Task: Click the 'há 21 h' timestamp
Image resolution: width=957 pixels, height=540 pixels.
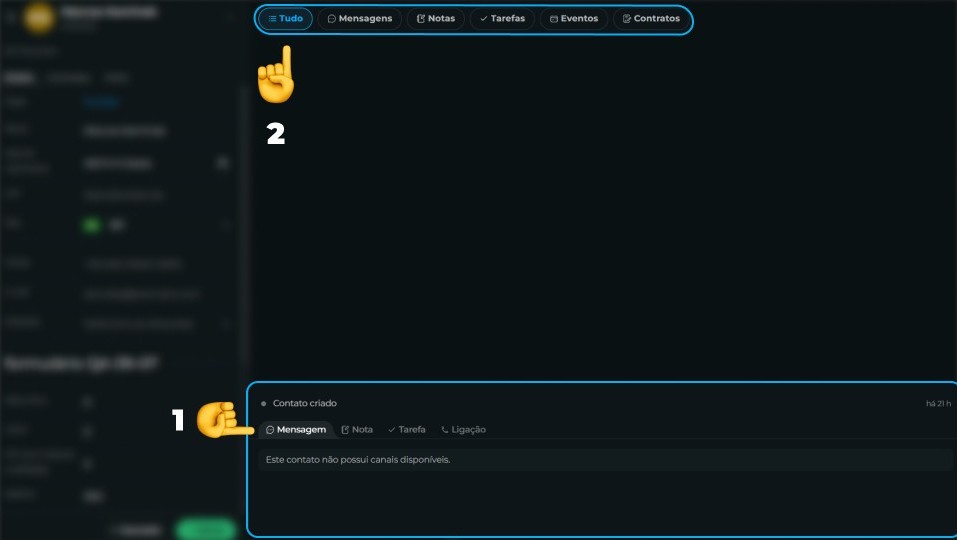Action: [x=938, y=403]
